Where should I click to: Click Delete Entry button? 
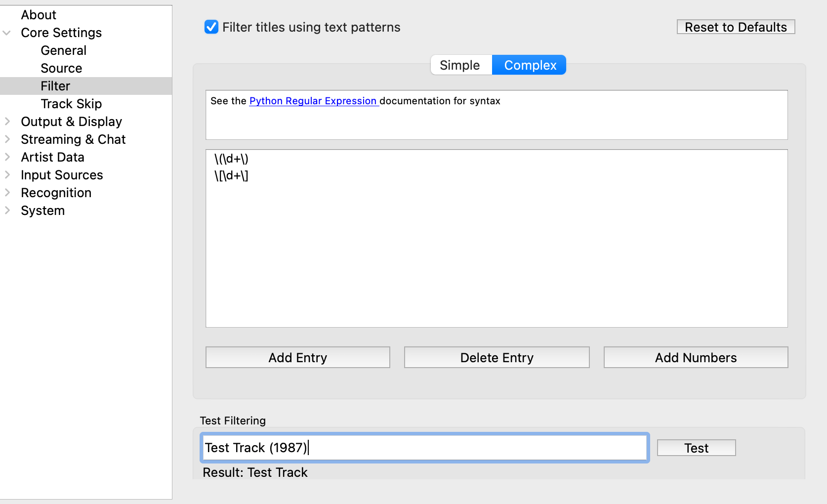point(496,357)
